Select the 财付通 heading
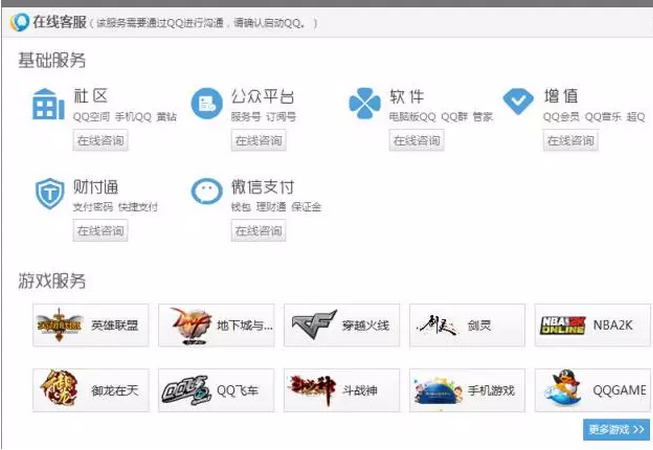This screenshot has width=653, height=450. 96,187
